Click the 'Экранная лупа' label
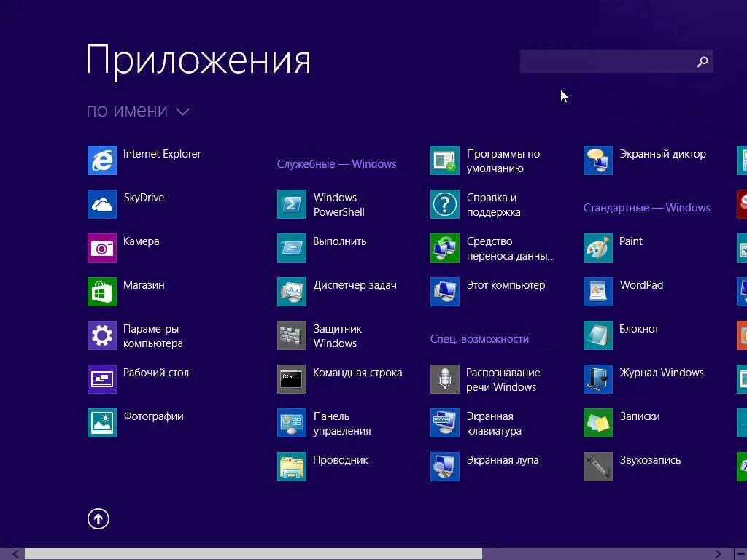 [502, 461]
